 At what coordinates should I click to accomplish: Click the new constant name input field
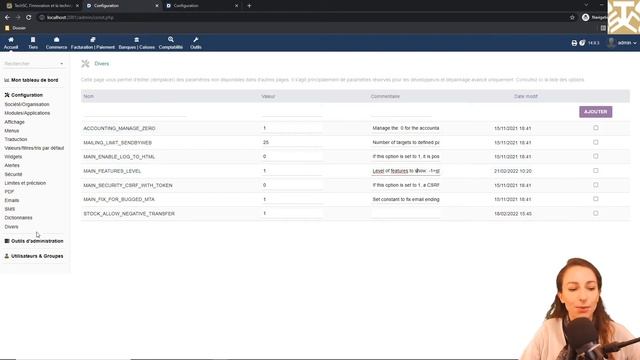point(135,112)
